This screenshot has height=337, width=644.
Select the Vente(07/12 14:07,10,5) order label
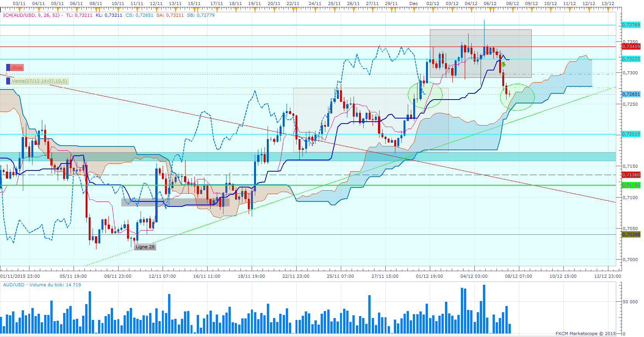coord(39,81)
